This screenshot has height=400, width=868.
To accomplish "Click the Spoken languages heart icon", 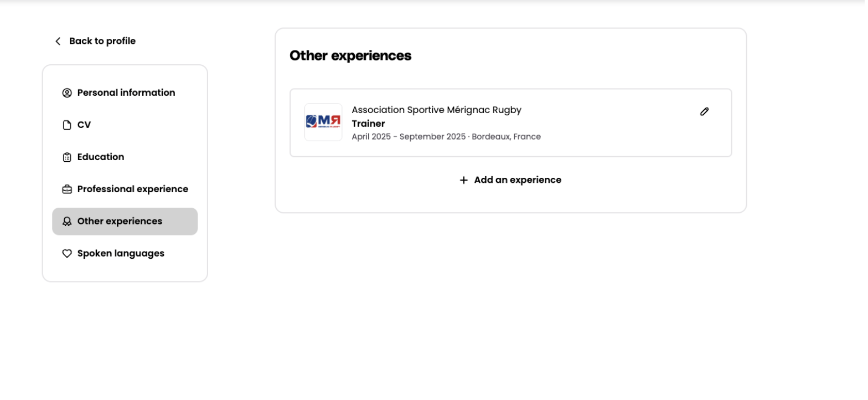I will tap(67, 254).
